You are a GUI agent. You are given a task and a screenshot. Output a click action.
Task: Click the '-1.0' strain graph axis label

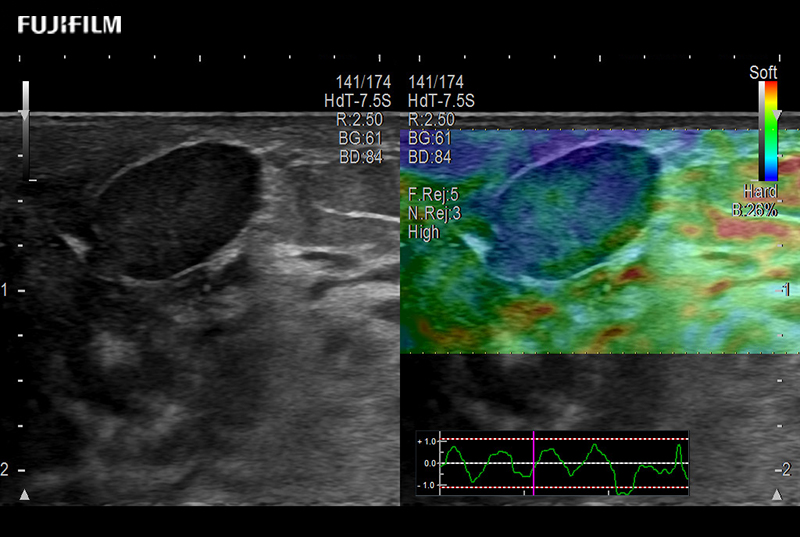(x=427, y=485)
